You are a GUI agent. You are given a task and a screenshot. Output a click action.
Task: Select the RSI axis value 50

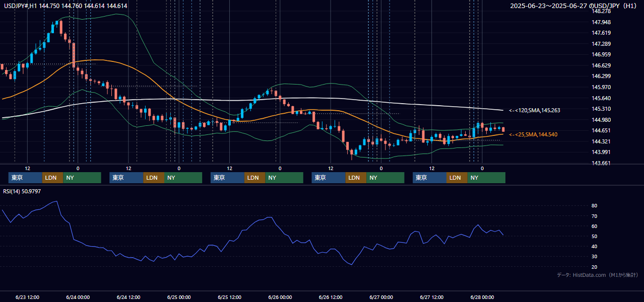click(x=595, y=236)
